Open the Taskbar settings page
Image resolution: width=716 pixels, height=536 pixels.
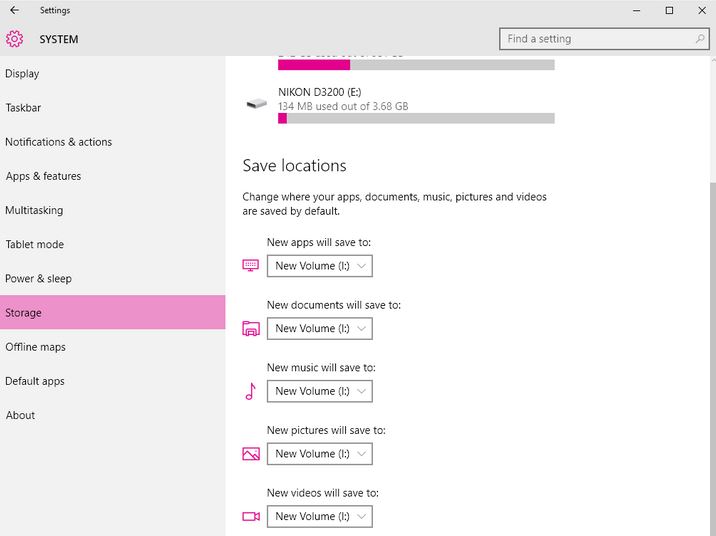pyautogui.click(x=112, y=108)
